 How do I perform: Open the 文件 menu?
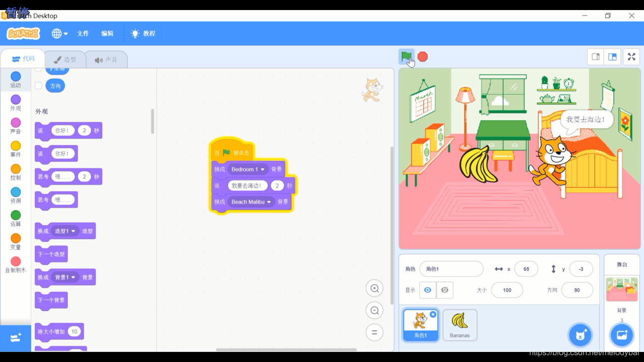[x=83, y=34]
